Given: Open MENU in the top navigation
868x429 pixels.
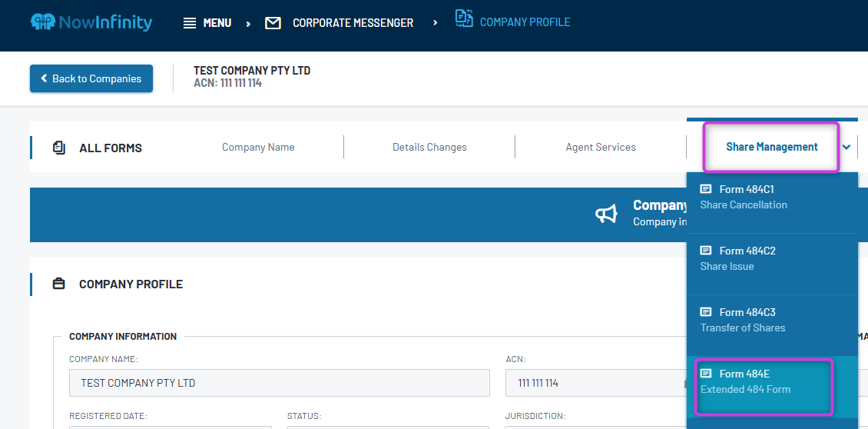Looking at the screenshot, I should pyautogui.click(x=217, y=23).
